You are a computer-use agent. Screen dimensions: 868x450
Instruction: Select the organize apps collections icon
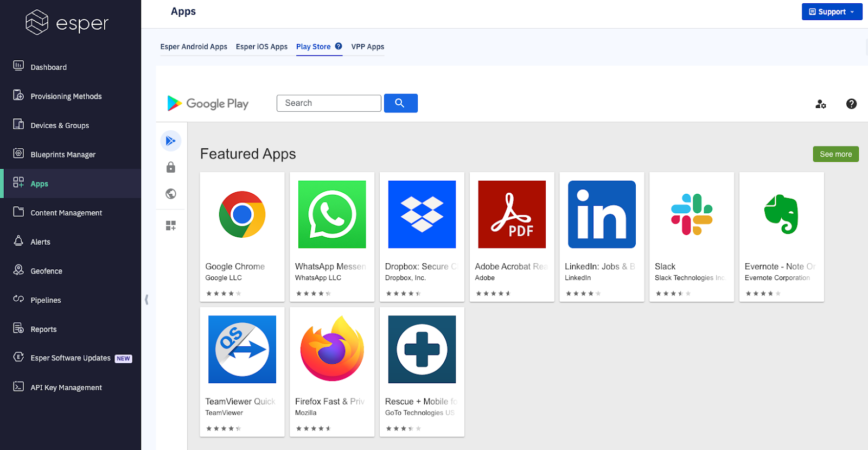tap(171, 225)
